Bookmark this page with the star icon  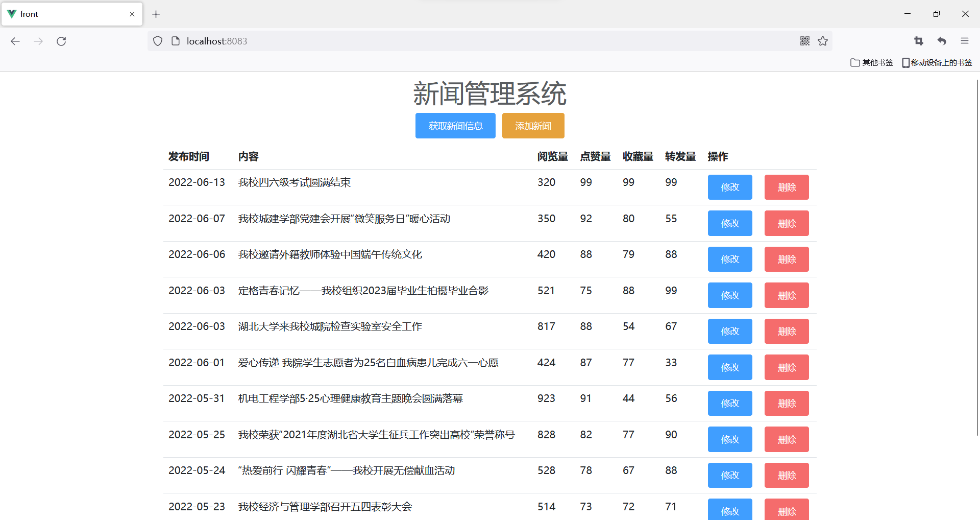822,41
